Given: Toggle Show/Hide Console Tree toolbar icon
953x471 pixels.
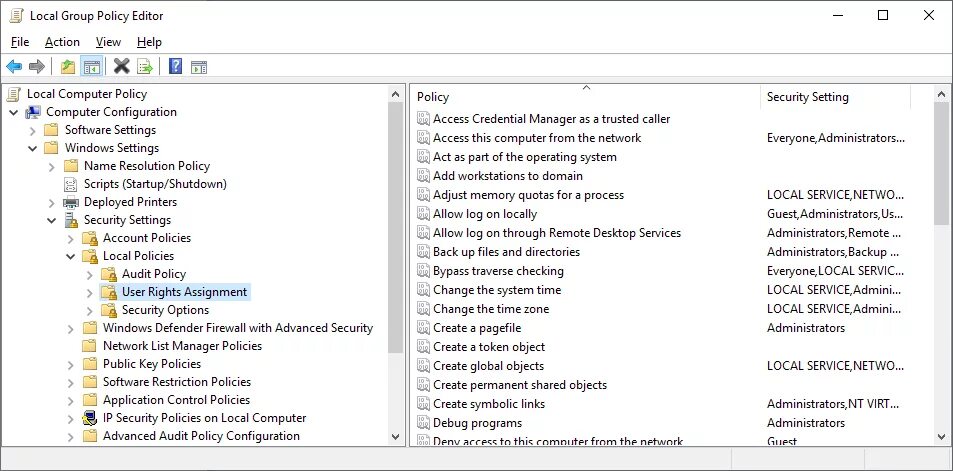Looking at the screenshot, I should [91, 67].
